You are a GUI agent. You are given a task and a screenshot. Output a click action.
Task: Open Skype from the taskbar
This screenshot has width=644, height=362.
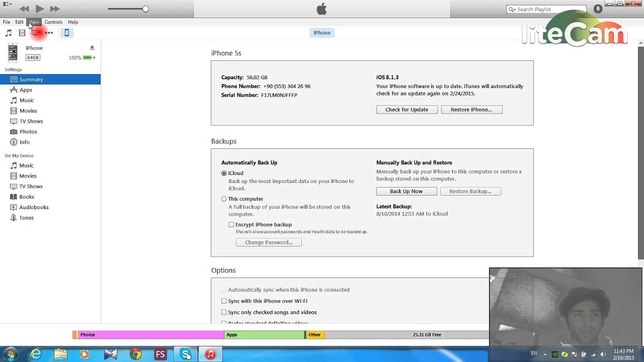tap(186, 354)
